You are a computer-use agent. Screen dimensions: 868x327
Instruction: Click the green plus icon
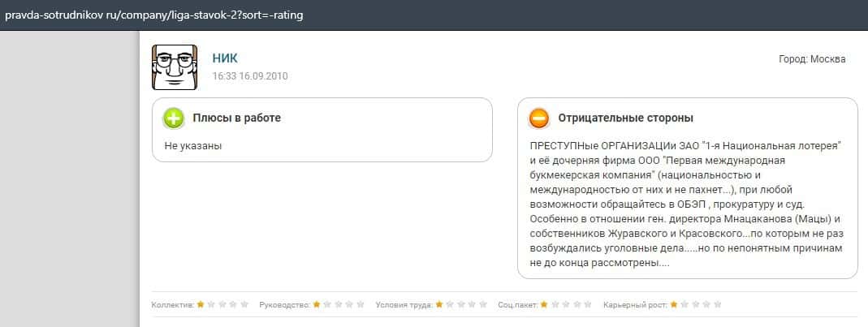click(173, 118)
